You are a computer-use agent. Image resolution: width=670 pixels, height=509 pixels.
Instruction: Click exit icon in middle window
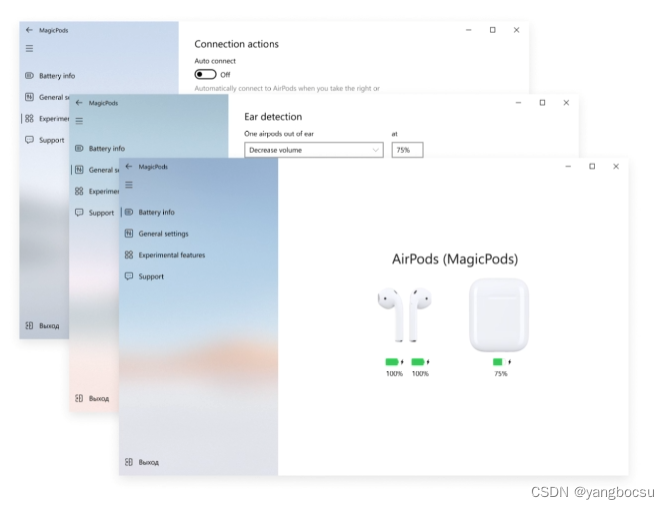(79, 398)
